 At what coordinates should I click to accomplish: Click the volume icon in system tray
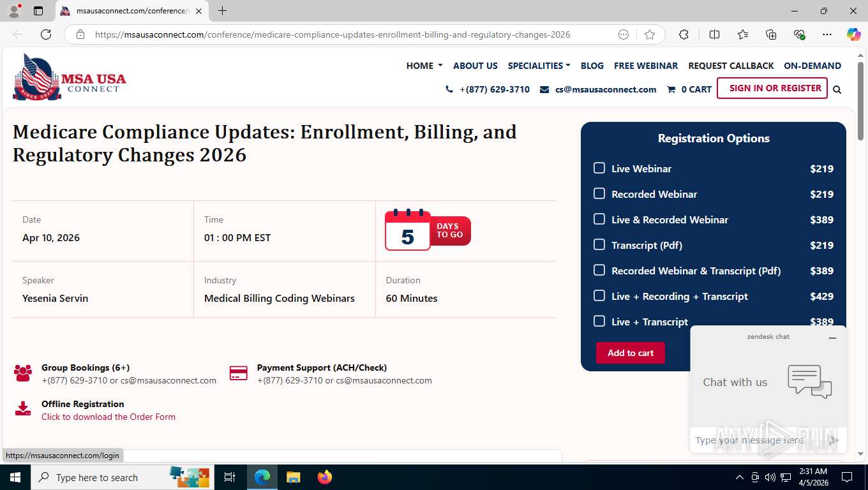click(770, 477)
